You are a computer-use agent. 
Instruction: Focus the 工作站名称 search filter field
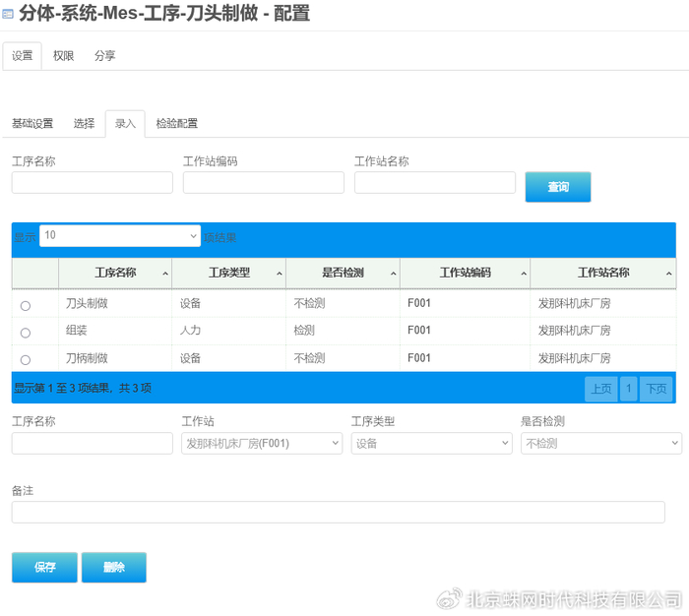[435, 182]
